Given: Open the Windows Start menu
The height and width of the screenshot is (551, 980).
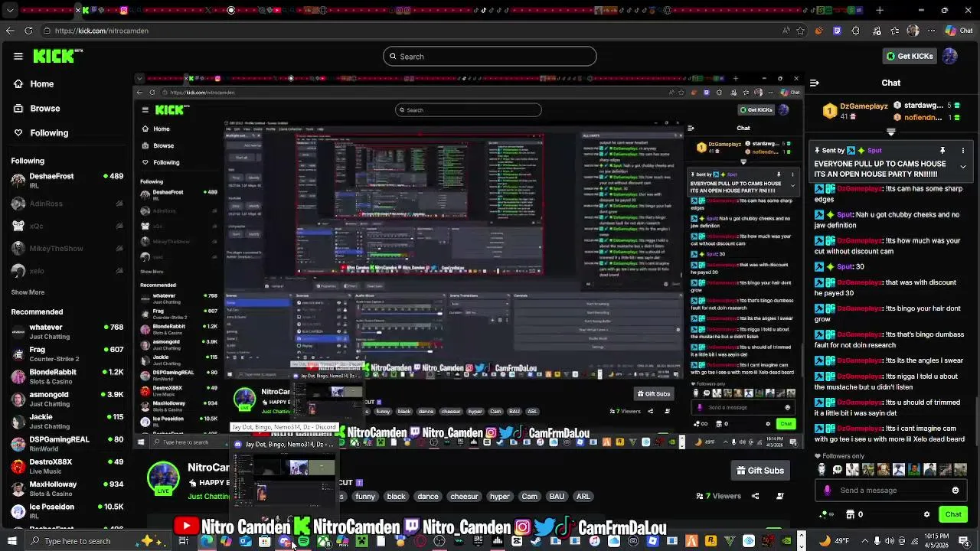Looking at the screenshot, I should (11, 541).
